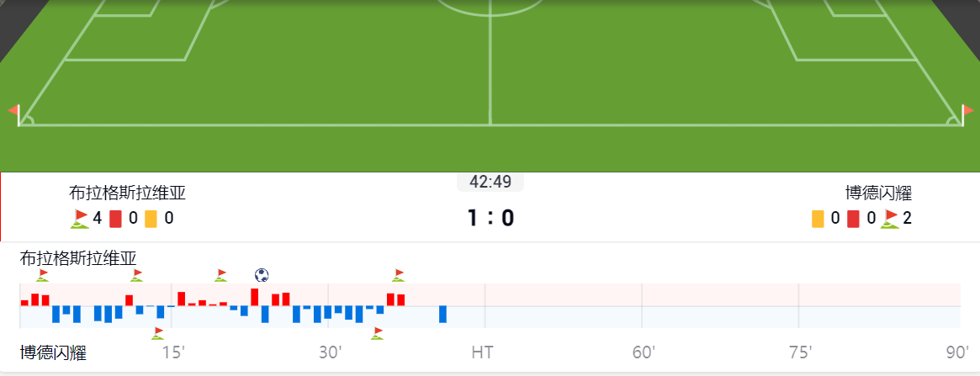This screenshot has width=980, height=376.
Task: Click the 42:49 match clock
Action: [x=490, y=182]
